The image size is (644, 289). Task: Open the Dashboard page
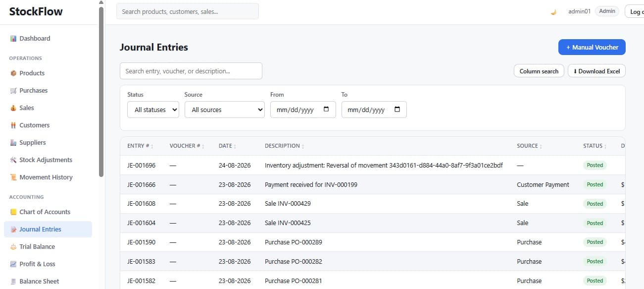point(48,39)
